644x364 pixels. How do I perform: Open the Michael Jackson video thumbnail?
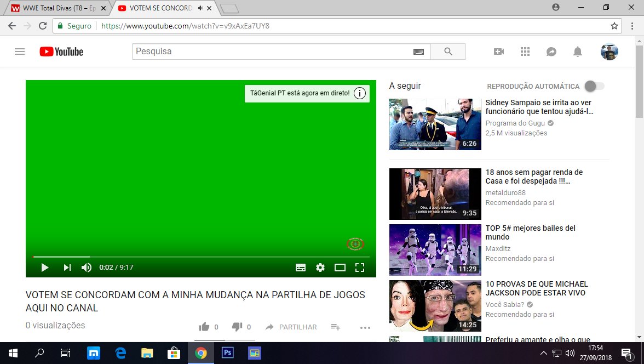point(435,305)
